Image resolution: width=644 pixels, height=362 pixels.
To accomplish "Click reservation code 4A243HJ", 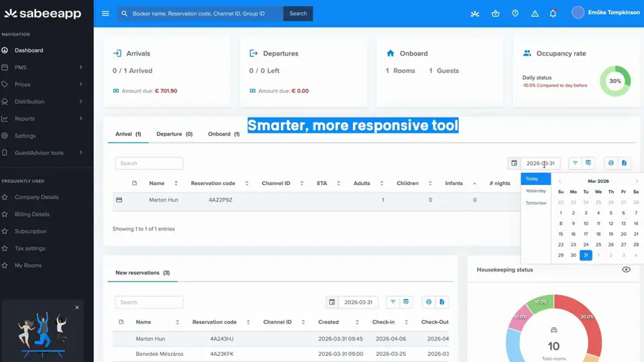I will click(x=222, y=339).
